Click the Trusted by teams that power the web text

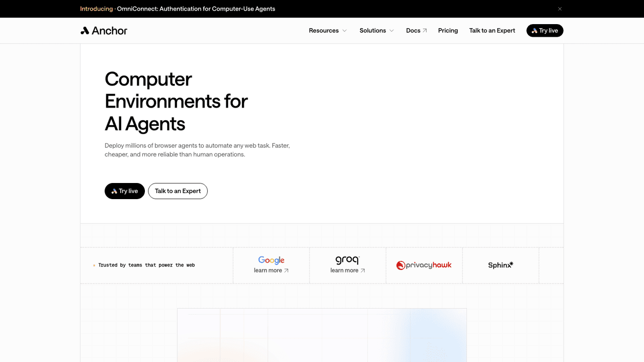146,265
